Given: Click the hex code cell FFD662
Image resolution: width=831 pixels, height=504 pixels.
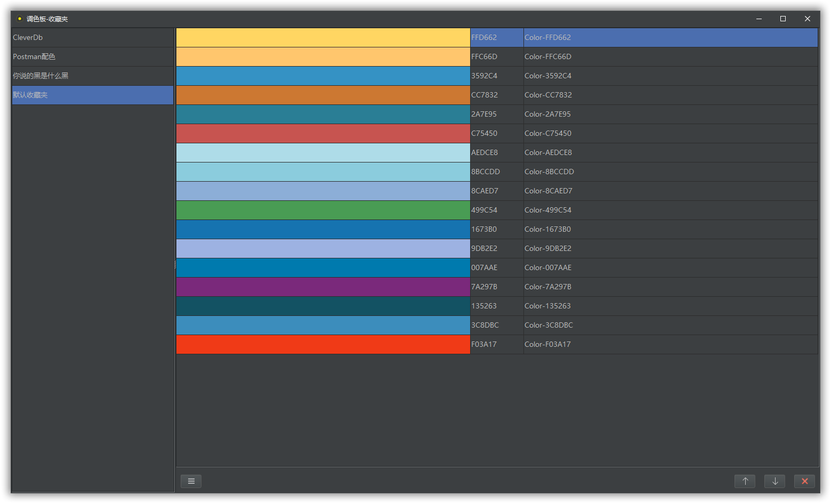Looking at the screenshot, I should coord(497,37).
